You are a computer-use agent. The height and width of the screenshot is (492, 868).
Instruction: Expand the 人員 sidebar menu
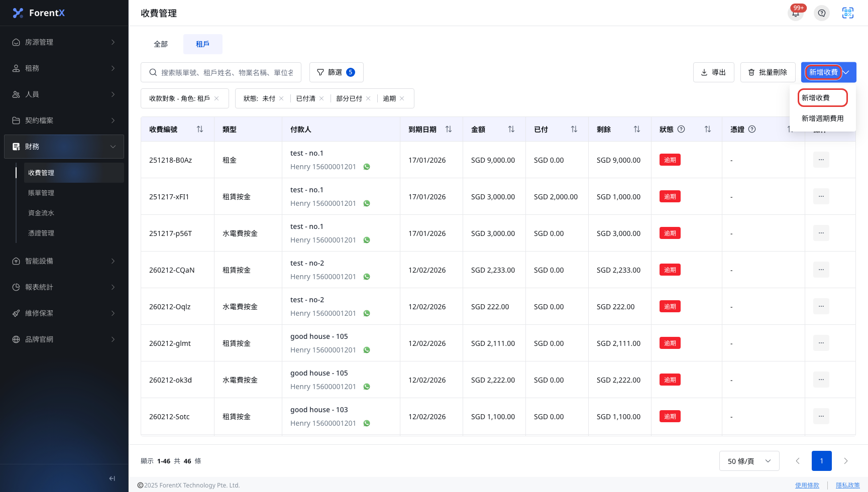click(x=64, y=94)
